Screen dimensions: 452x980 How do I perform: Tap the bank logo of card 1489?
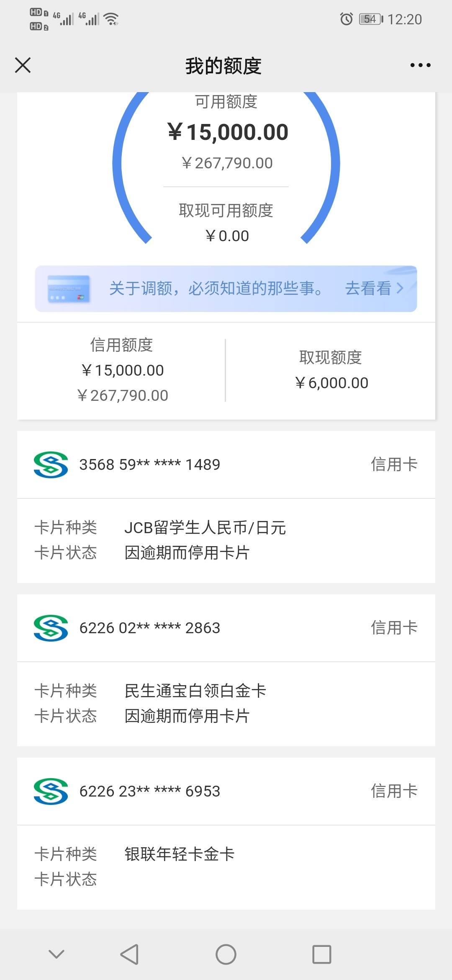(x=51, y=464)
